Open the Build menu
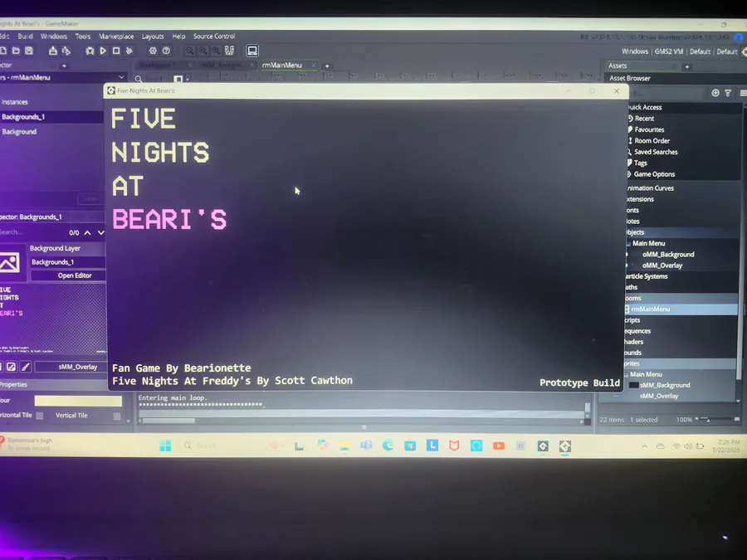The height and width of the screenshot is (560, 747). [x=25, y=37]
